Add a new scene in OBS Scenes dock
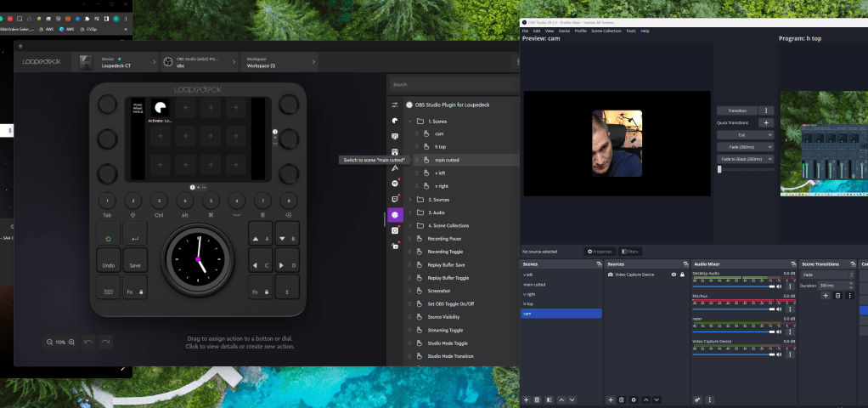This screenshot has height=408, width=868. tap(527, 399)
